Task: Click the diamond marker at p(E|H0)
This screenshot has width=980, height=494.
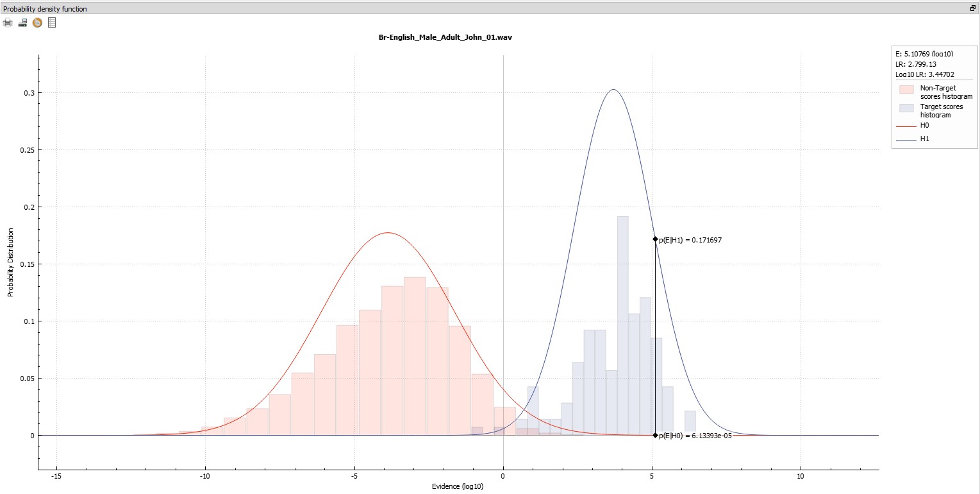Action: [655, 435]
